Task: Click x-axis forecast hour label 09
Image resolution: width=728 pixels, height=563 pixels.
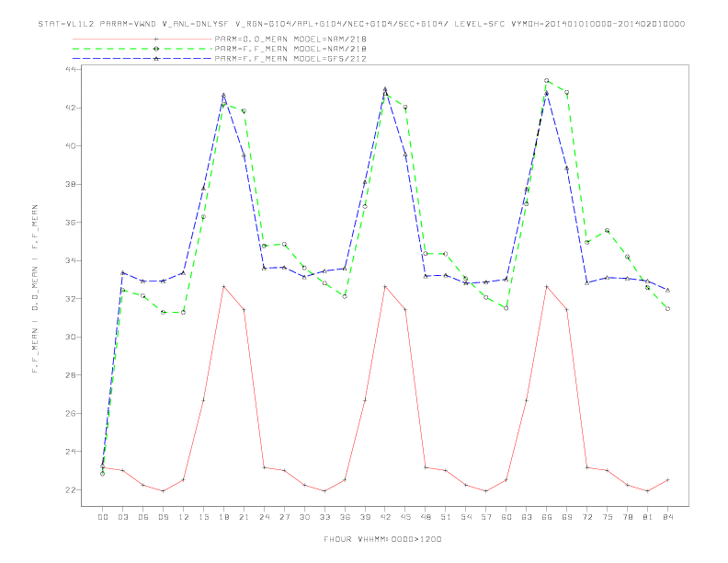Action: pos(163,517)
